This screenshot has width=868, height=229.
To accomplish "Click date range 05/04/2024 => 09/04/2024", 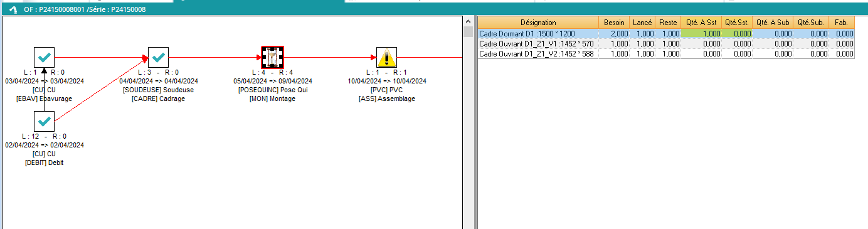I will pos(273,81).
